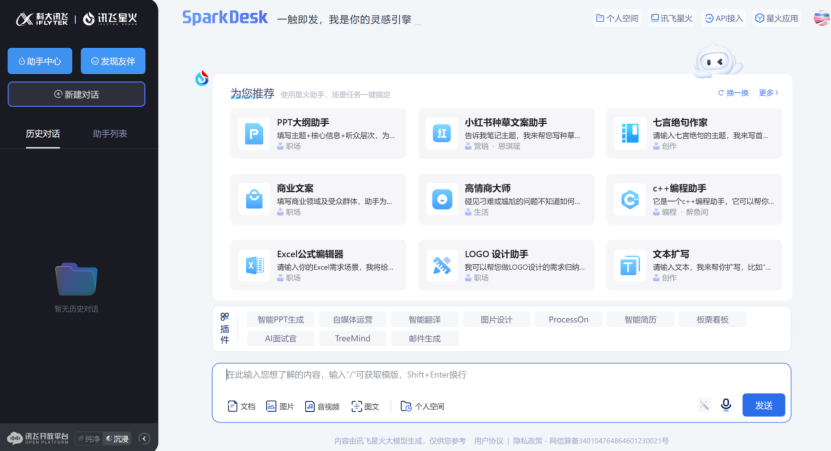Click the 七言绝句作家 card title
Viewport: 831px width, 451px height.
[x=680, y=122]
